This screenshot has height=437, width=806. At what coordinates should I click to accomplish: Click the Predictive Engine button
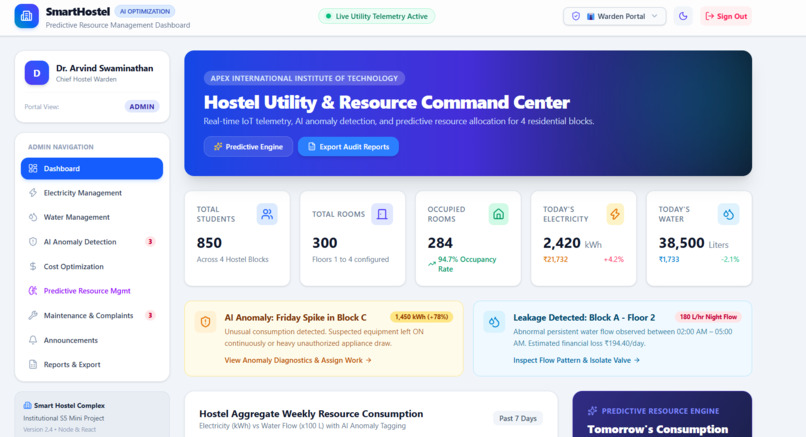point(248,147)
